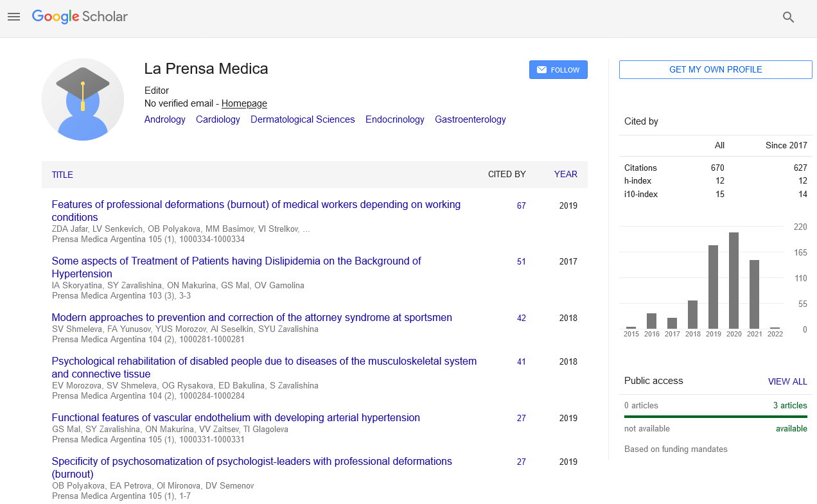The image size is (817, 504).
Task: Select the Endocrinology interest tag
Action: pos(395,119)
